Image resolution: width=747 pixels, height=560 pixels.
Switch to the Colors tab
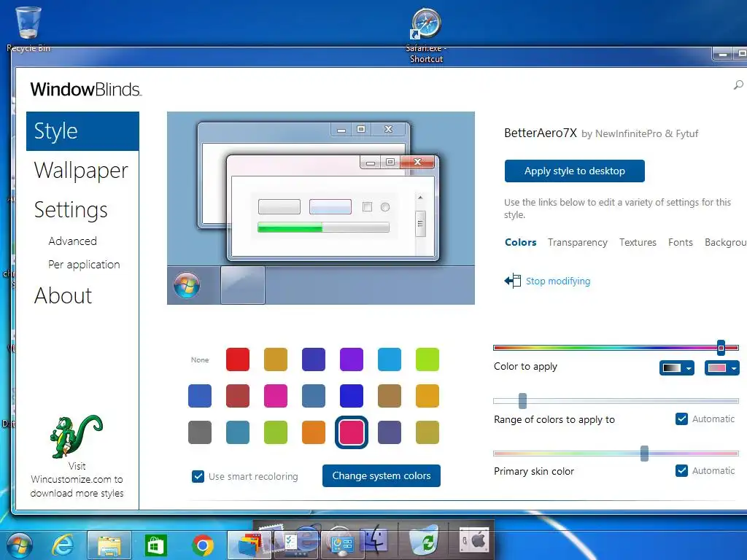click(520, 242)
